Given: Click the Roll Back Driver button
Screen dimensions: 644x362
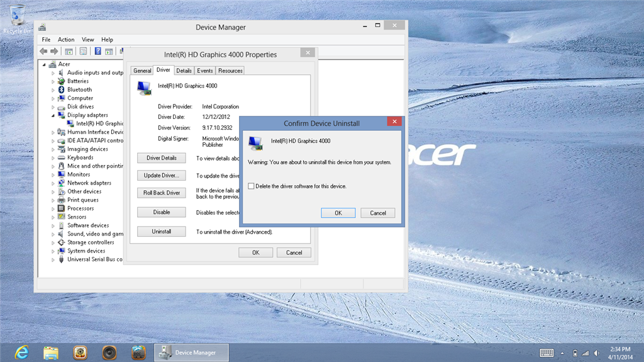Looking at the screenshot, I should coord(162,193).
